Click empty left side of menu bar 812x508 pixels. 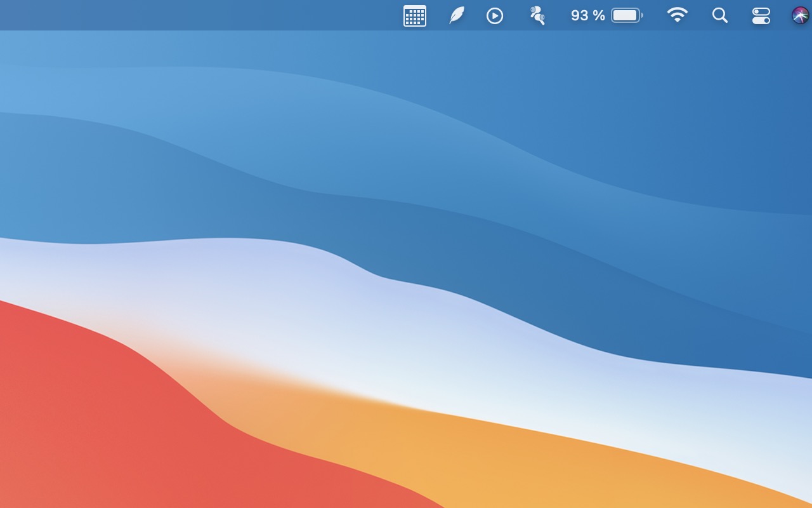click(x=190, y=15)
